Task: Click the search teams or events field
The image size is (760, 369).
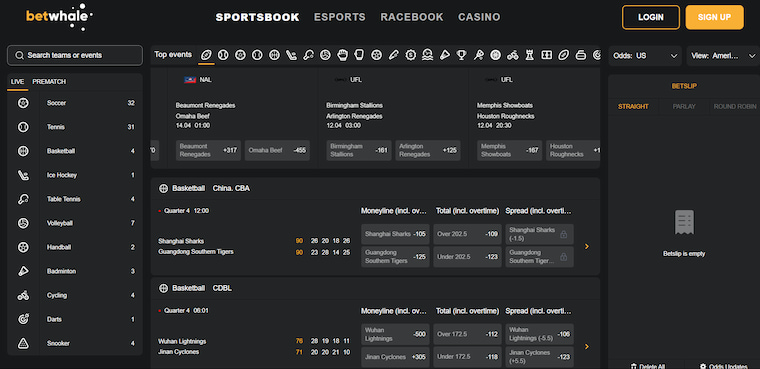Action: tap(75, 55)
